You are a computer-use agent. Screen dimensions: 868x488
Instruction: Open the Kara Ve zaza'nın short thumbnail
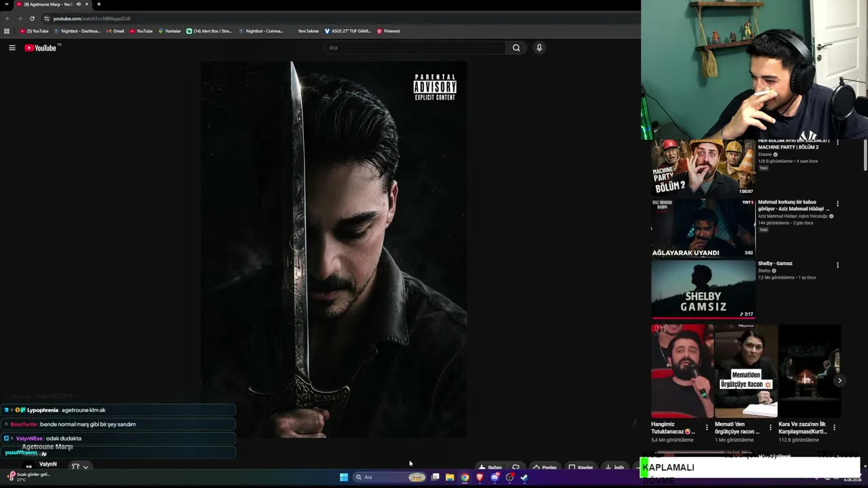pos(810,371)
